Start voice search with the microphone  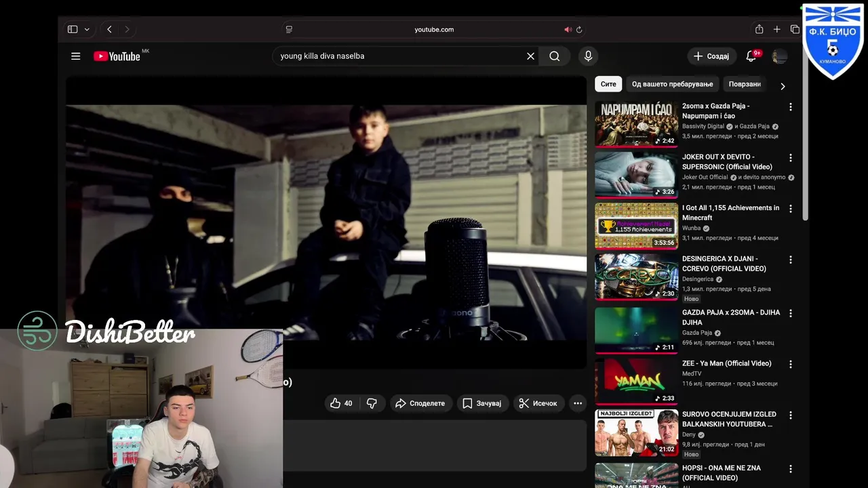(589, 56)
